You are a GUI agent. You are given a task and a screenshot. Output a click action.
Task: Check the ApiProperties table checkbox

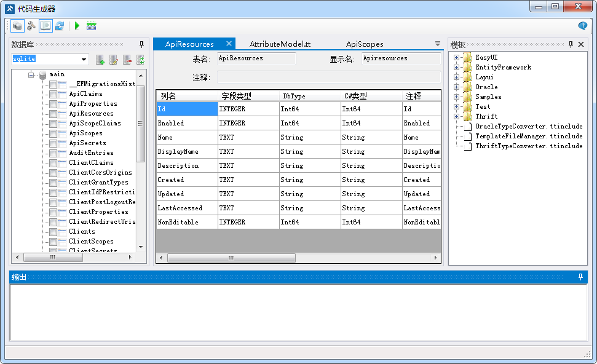coord(53,104)
